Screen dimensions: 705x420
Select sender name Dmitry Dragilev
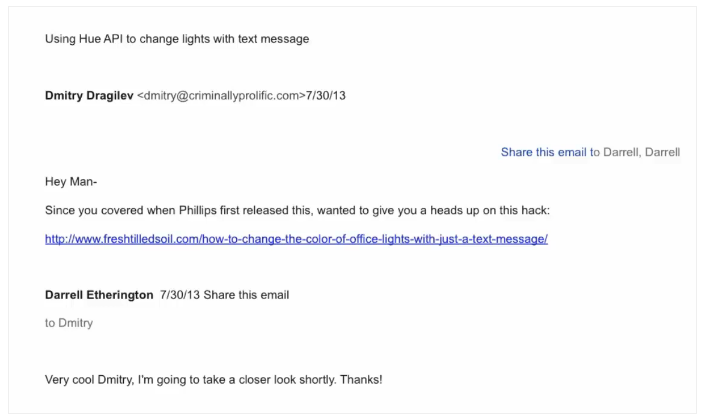point(89,96)
